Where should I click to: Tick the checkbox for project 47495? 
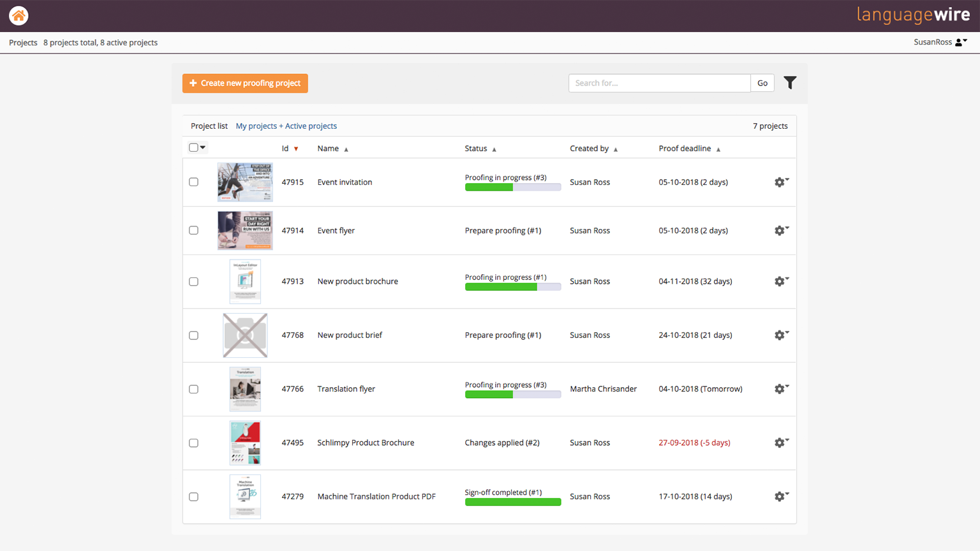click(194, 443)
